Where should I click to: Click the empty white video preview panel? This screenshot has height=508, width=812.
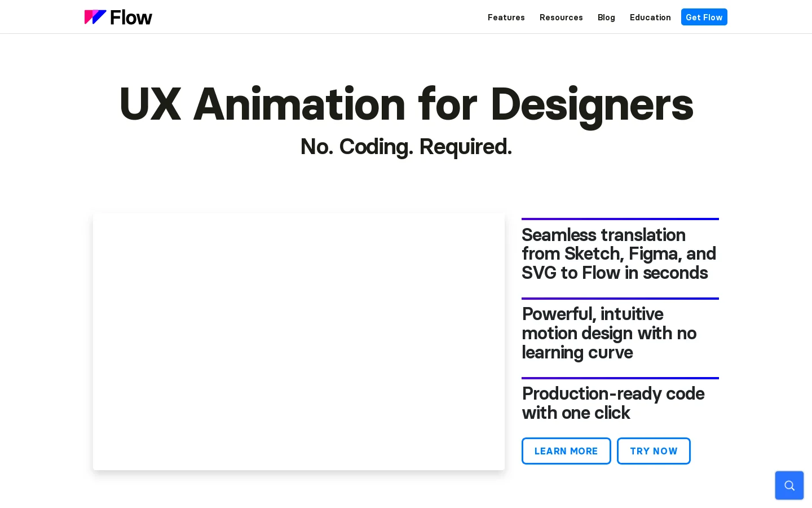(299, 341)
